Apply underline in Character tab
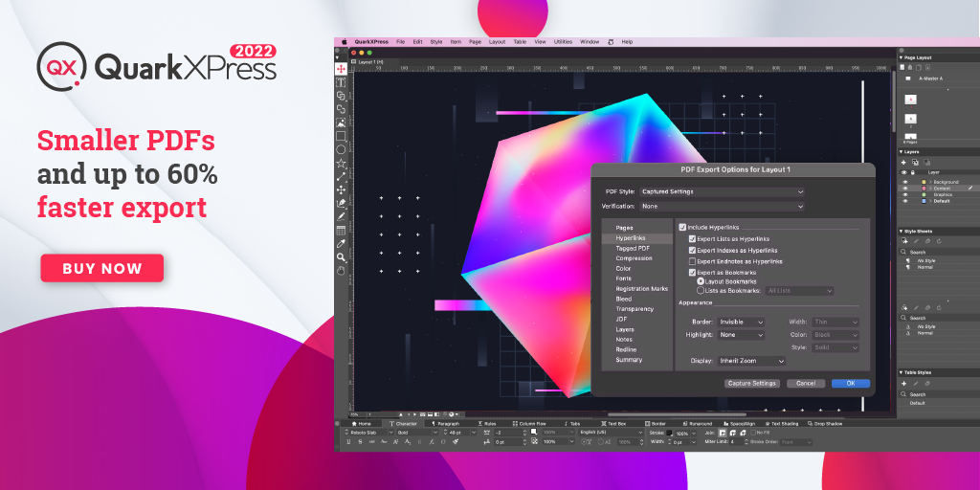 pyautogui.click(x=348, y=442)
